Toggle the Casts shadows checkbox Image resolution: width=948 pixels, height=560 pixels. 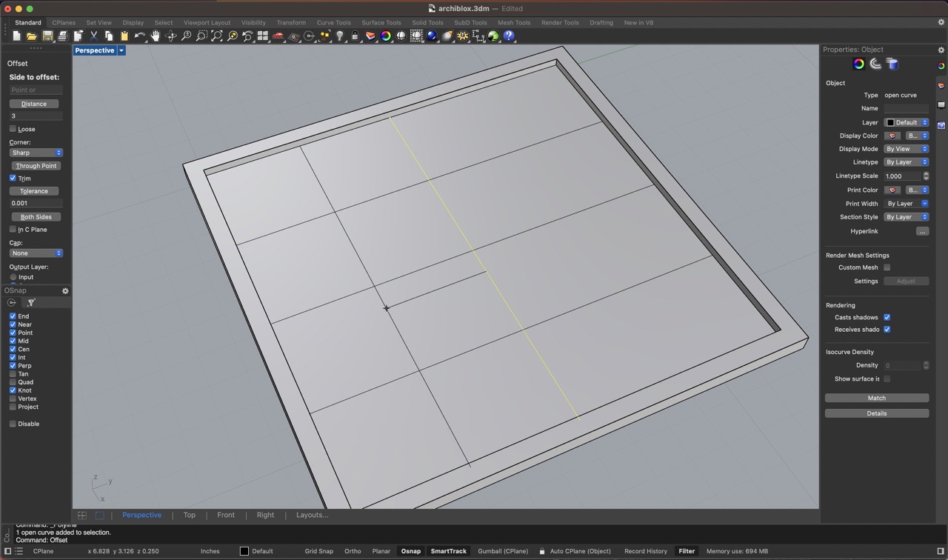click(x=887, y=317)
